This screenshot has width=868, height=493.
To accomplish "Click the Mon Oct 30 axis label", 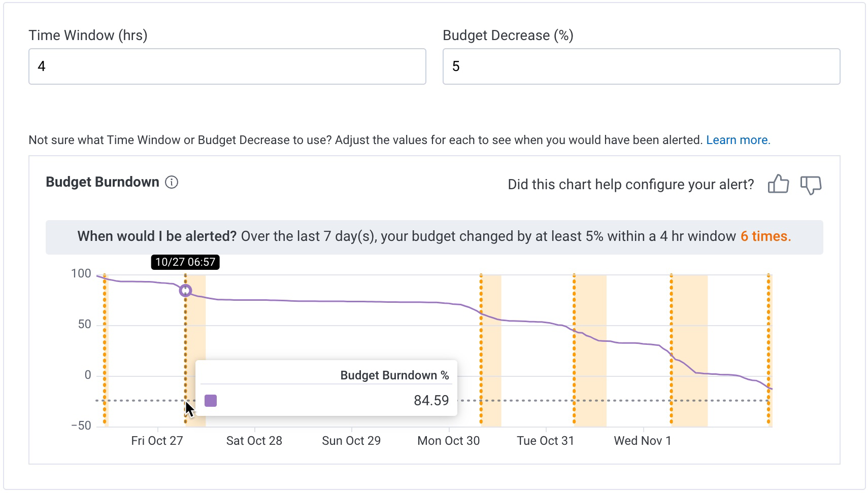I will pyautogui.click(x=448, y=441).
